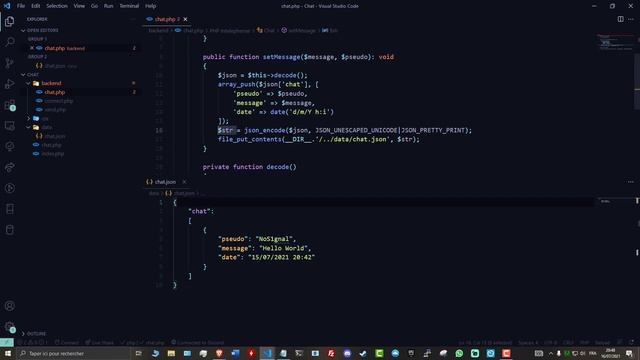
Task: Select send.php in the file tree
Action: coord(55,110)
